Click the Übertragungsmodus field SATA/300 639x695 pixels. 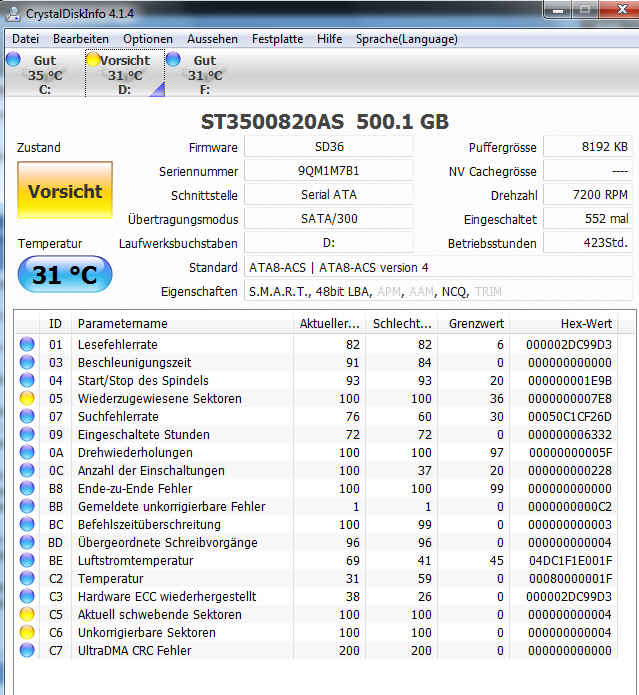(x=329, y=219)
